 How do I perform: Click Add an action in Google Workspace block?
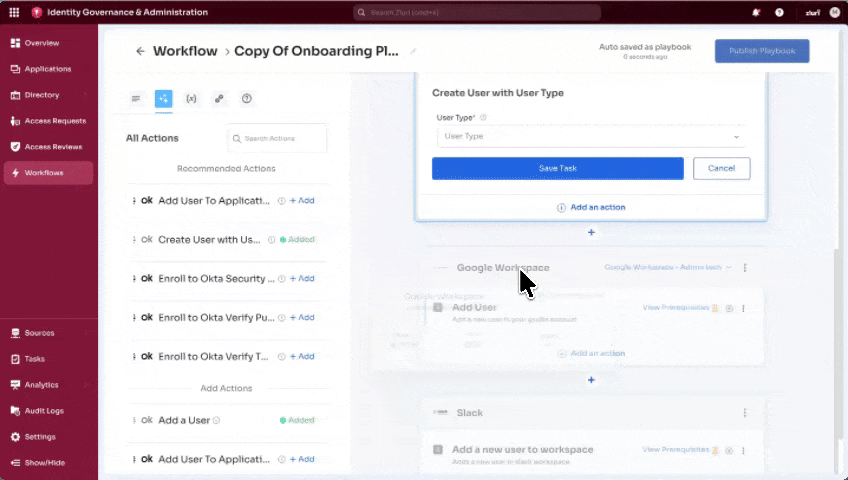point(591,353)
